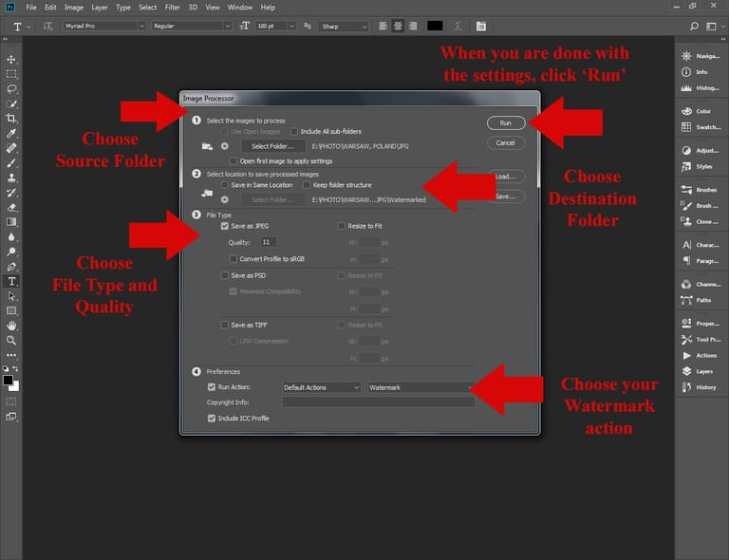Screen dimensions: 729x560
Task: Open the Channels panel
Action: [701, 284]
